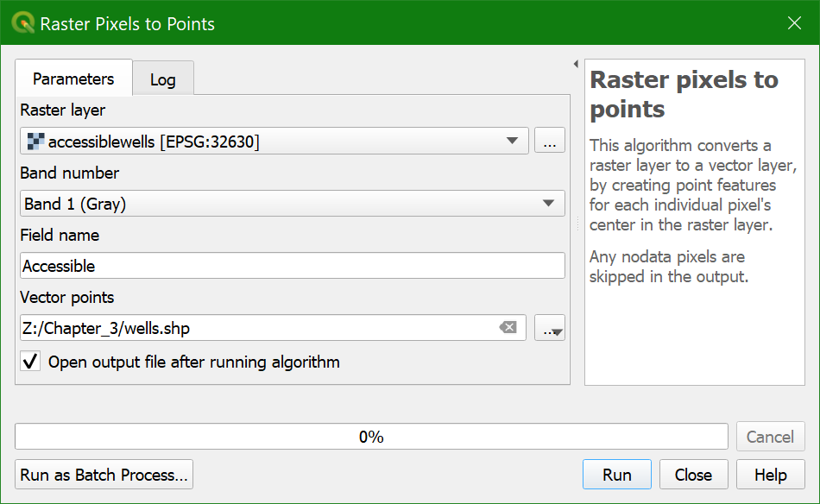Click the 'Raster pixels to points' help heading
This screenshot has width=820, height=504.
coord(684,94)
